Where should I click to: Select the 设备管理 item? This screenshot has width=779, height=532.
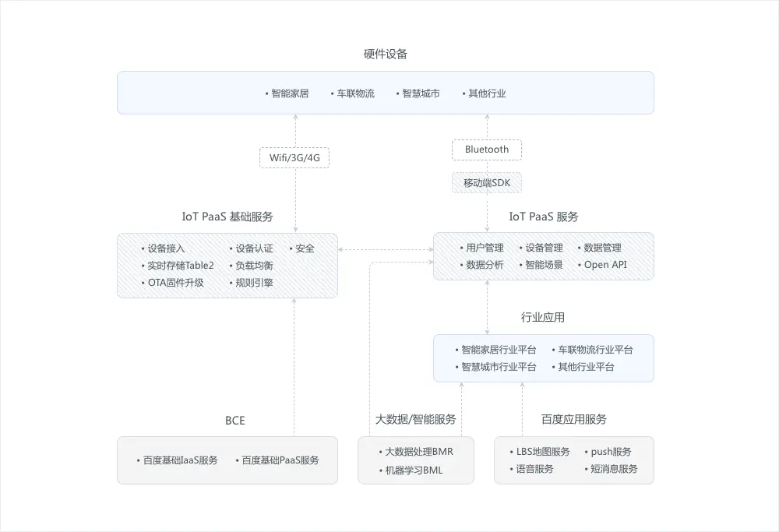[x=544, y=248]
